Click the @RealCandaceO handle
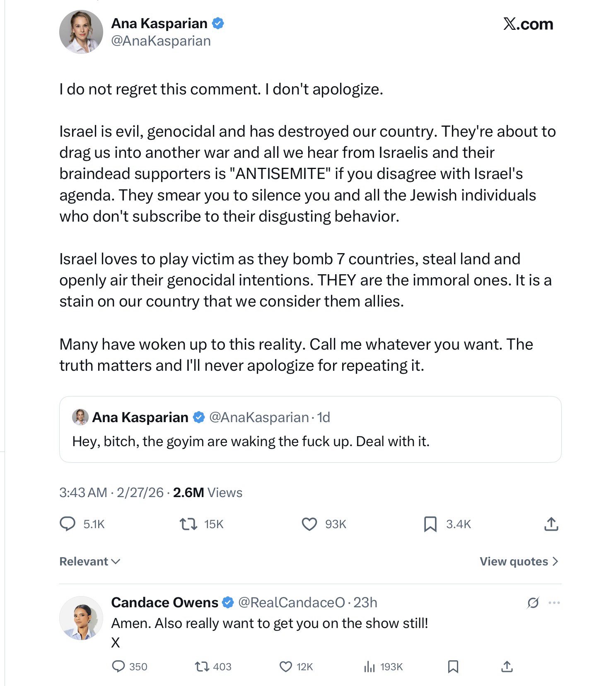The width and height of the screenshot is (616, 686). [291, 602]
